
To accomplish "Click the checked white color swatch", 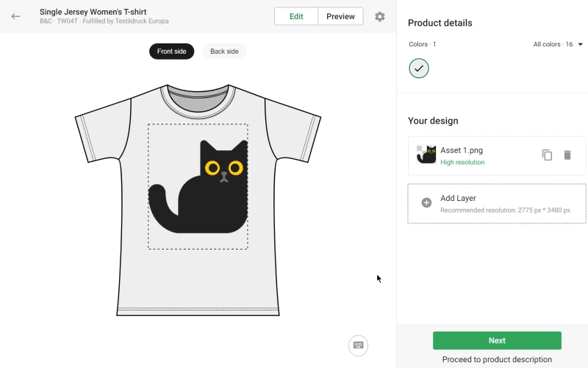I will [x=419, y=68].
